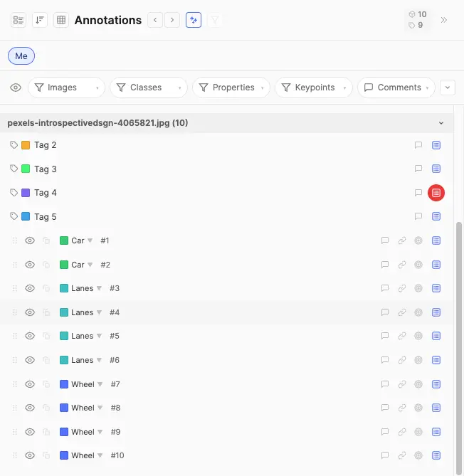The width and height of the screenshot is (464, 476).
Task: Toggle visibility of Wheel #9
Action: pyautogui.click(x=30, y=432)
